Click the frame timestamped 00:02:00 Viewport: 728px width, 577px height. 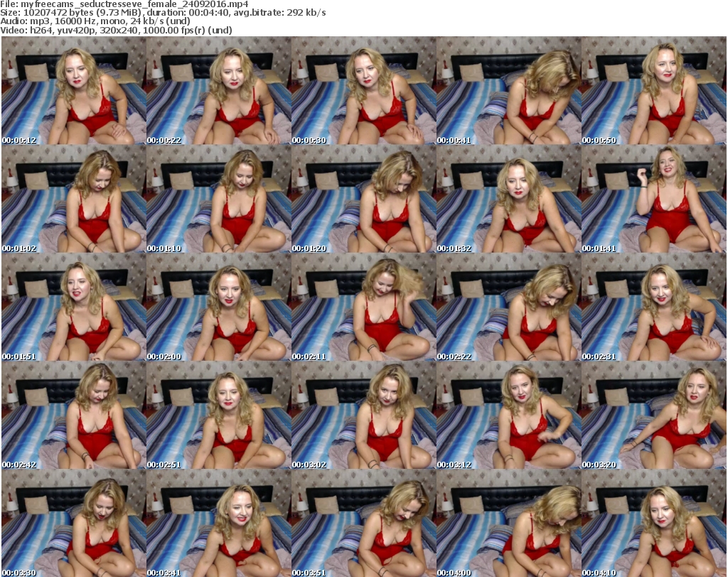click(219, 307)
